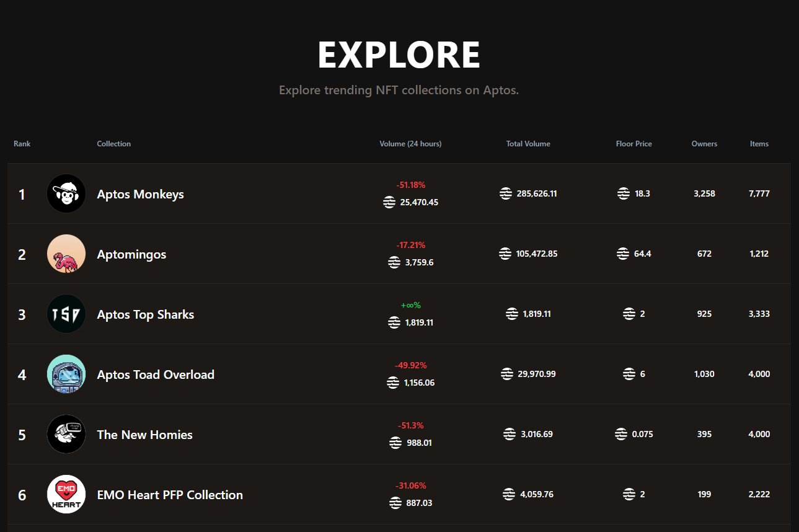Sort by Floor Price column header
The image size is (799, 532).
(x=634, y=144)
